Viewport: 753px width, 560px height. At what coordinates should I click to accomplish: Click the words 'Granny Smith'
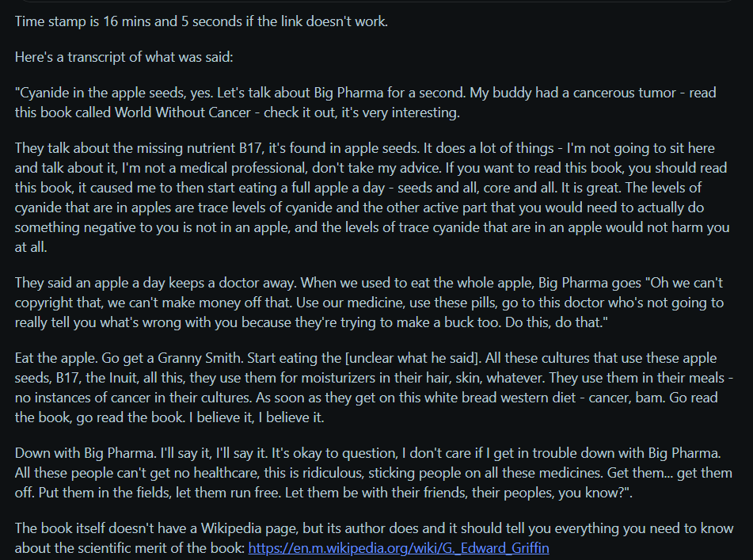[199, 358]
